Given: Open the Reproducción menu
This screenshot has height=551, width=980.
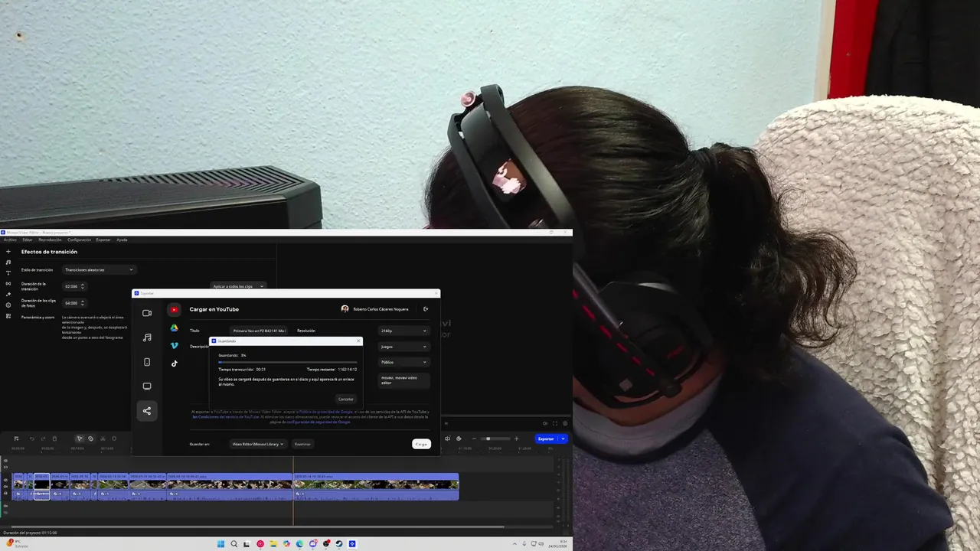Looking at the screenshot, I should point(50,240).
